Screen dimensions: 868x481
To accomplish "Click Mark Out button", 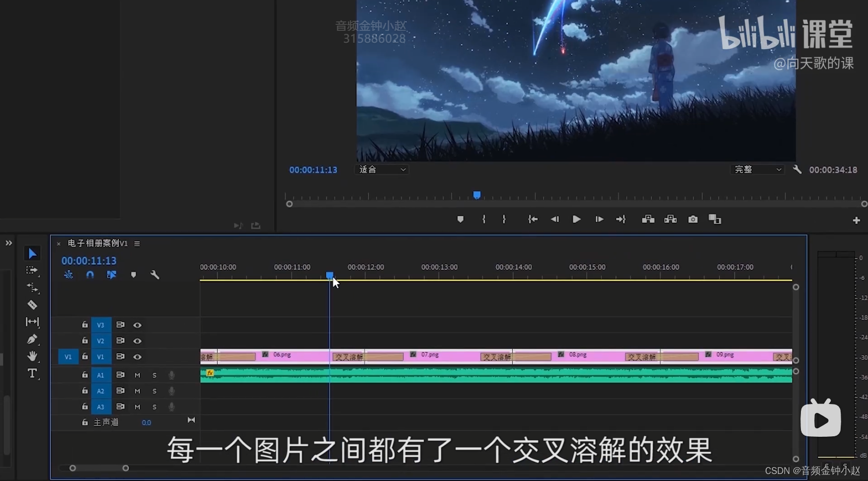I will click(504, 219).
